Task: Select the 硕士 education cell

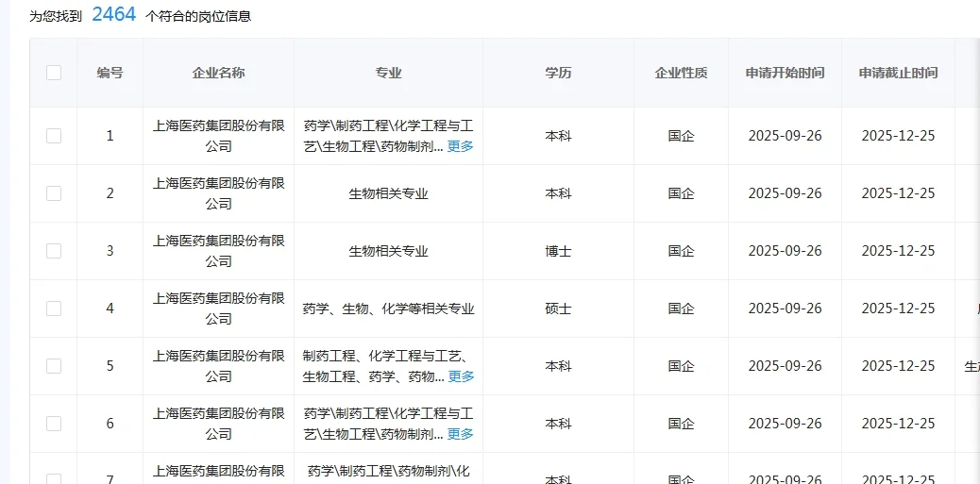Action: [x=558, y=309]
